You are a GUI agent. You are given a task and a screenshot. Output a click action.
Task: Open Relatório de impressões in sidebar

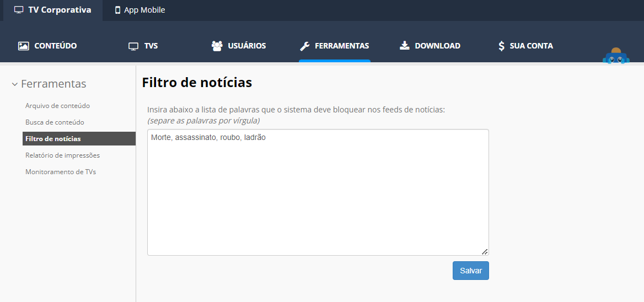(x=62, y=155)
